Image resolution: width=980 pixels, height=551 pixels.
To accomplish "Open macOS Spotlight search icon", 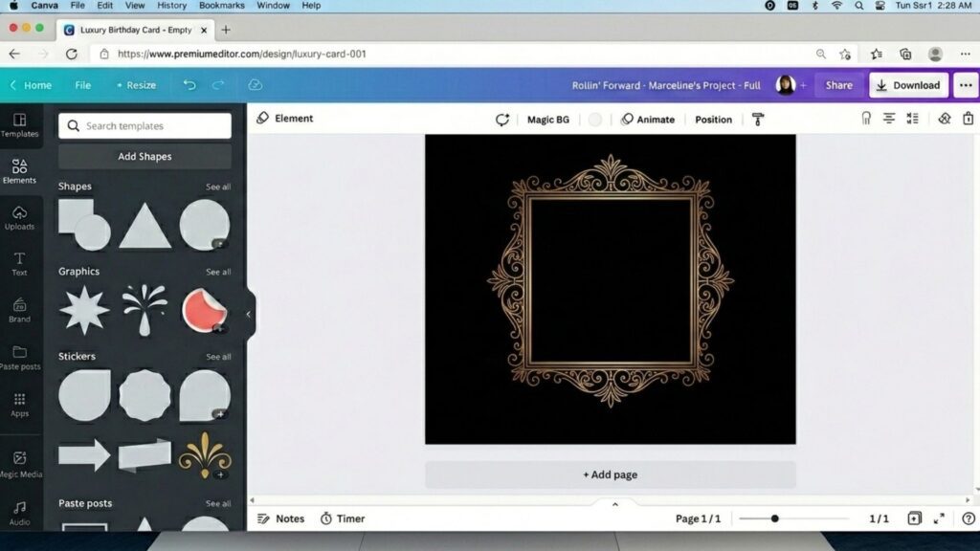I will pos(859,6).
